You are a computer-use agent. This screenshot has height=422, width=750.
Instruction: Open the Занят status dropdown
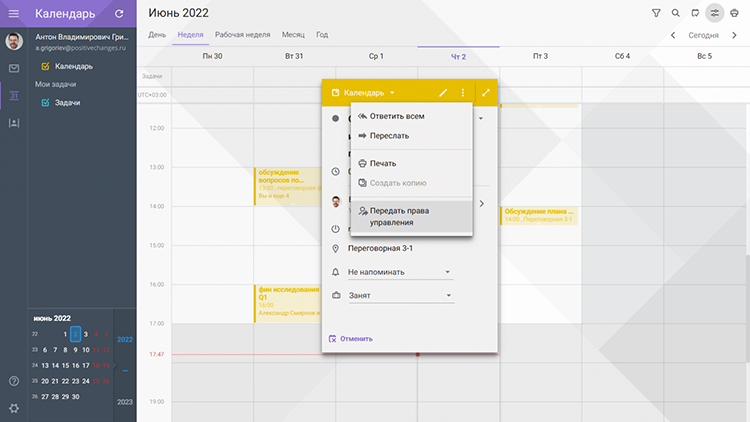pos(398,295)
